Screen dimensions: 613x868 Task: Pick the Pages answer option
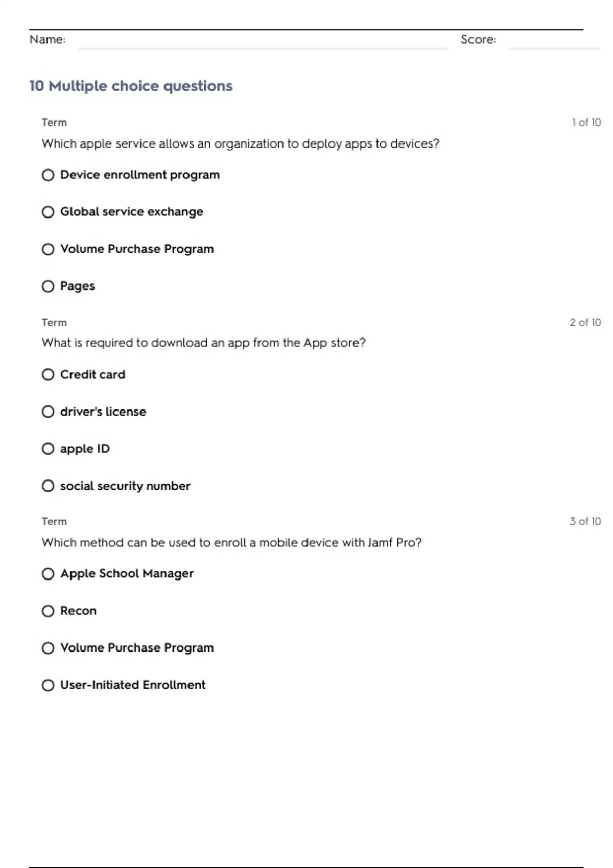[48, 286]
